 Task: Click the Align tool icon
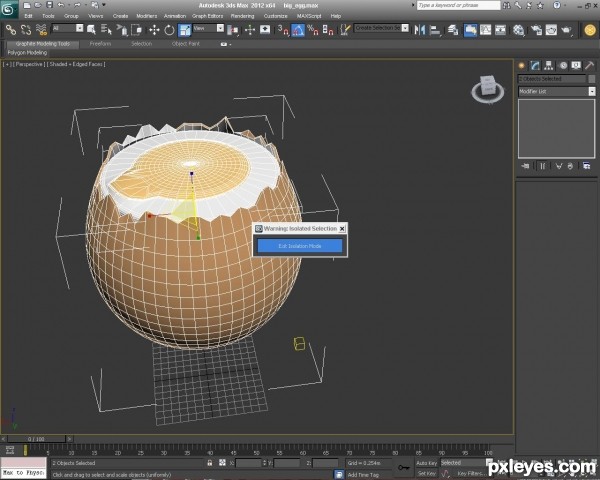pos(435,29)
